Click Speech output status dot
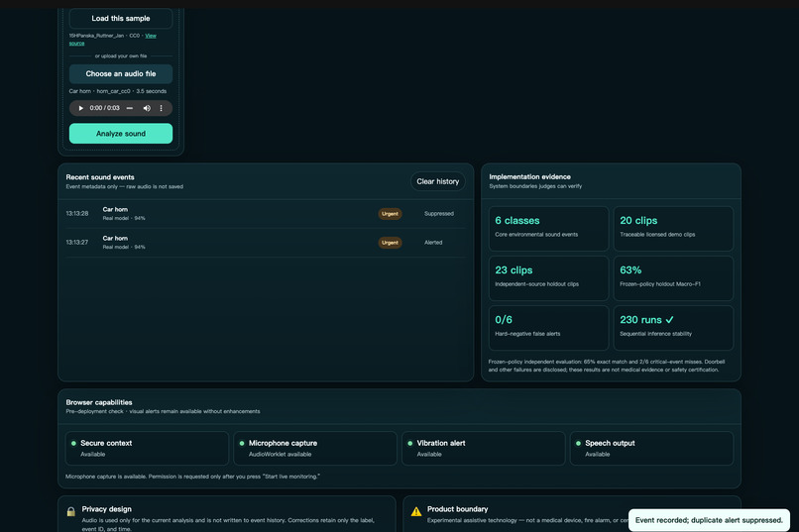This screenshot has height=532, width=799. pos(578,443)
